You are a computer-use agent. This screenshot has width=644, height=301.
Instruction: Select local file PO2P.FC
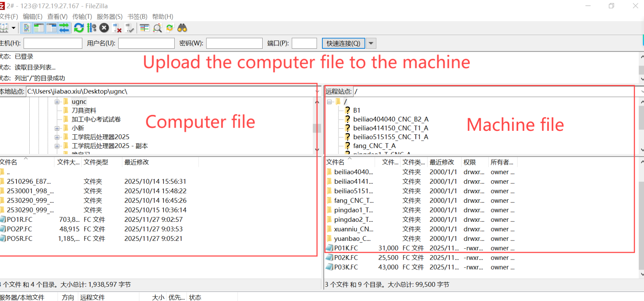(x=19, y=229)
